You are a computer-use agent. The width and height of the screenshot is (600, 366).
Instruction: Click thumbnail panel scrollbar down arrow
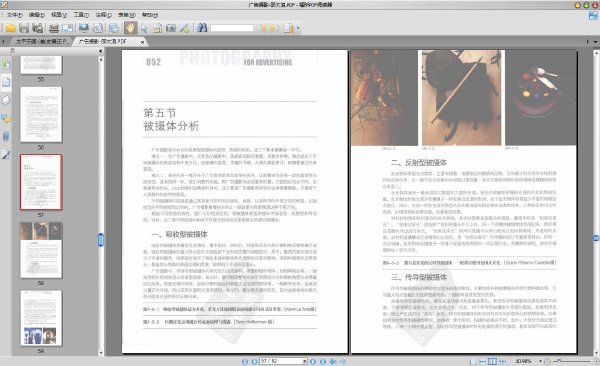pyautogui.click(x=101, y=353)
